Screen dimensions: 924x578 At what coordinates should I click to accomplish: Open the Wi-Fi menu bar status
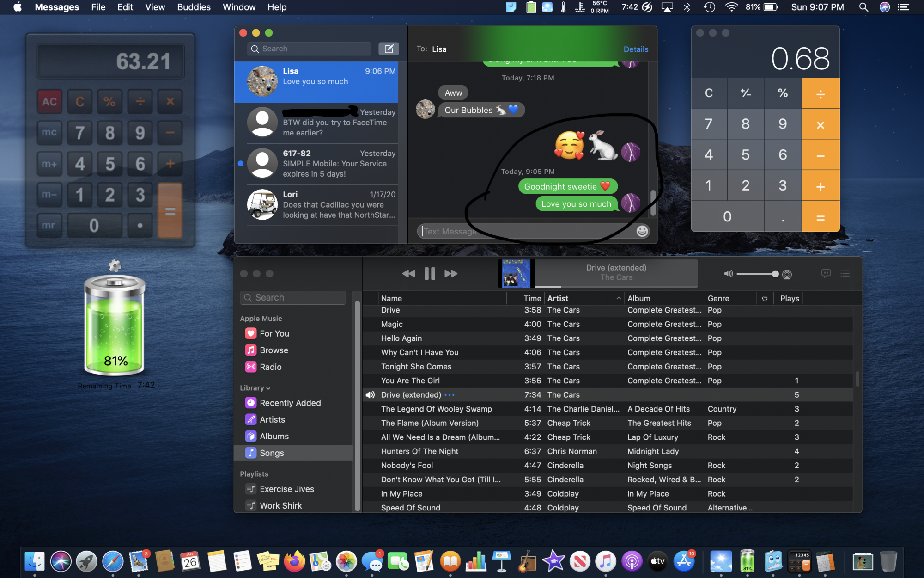(x=731, y=7)
